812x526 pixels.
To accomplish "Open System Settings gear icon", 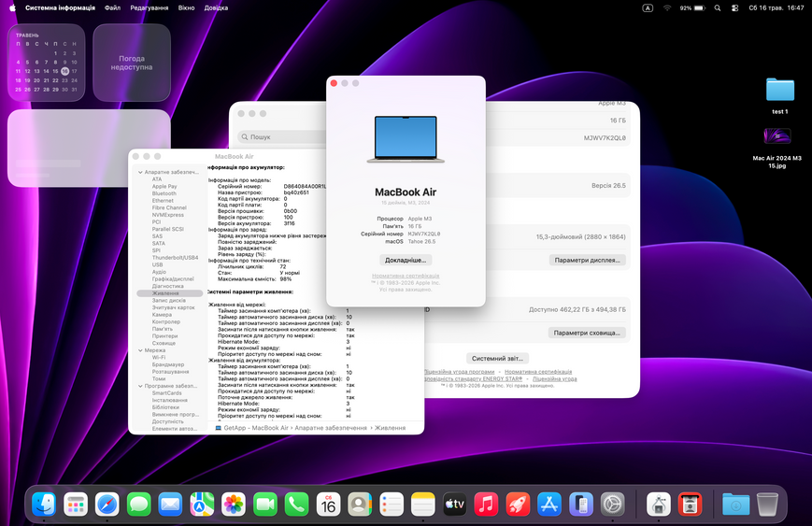I will (613, 504).
